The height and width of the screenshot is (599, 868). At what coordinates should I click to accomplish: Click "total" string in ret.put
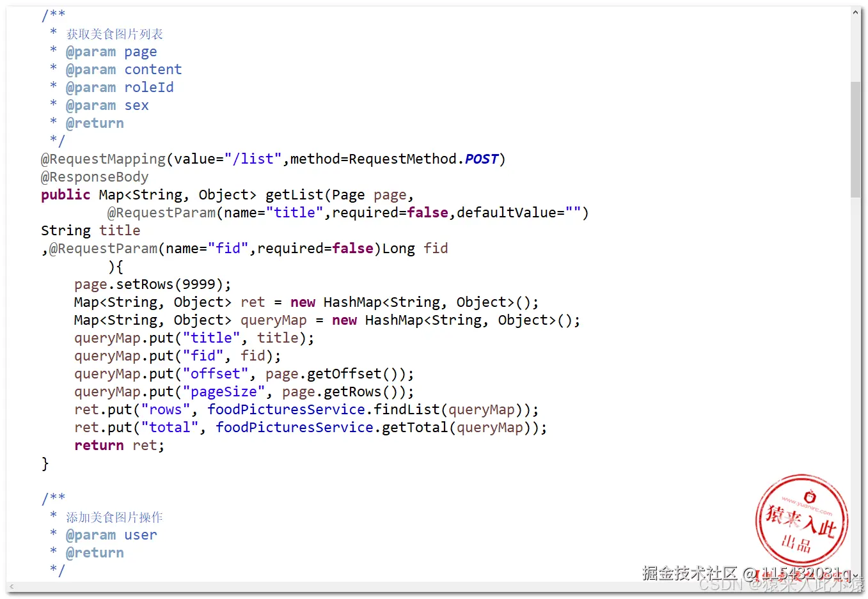point(170,428)
